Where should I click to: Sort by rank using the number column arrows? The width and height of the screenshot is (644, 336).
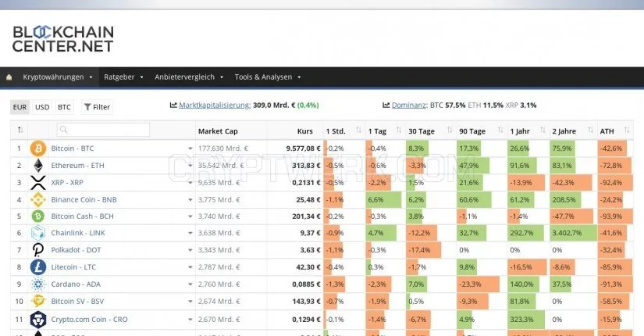(x=20, y=130)
